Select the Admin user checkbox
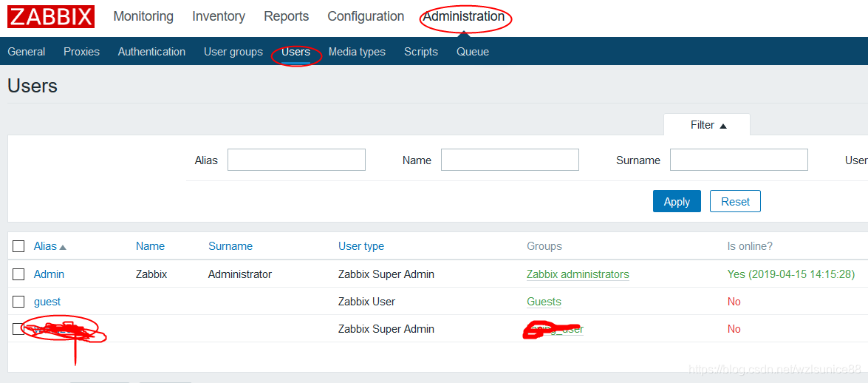The width and height of the screenshot is (868, 383). tap(18, 274)
